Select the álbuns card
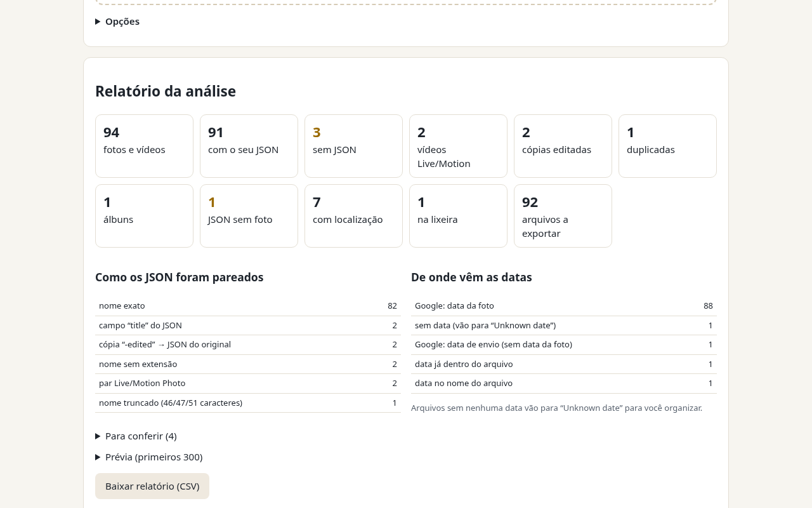 [x=144, y=216]
